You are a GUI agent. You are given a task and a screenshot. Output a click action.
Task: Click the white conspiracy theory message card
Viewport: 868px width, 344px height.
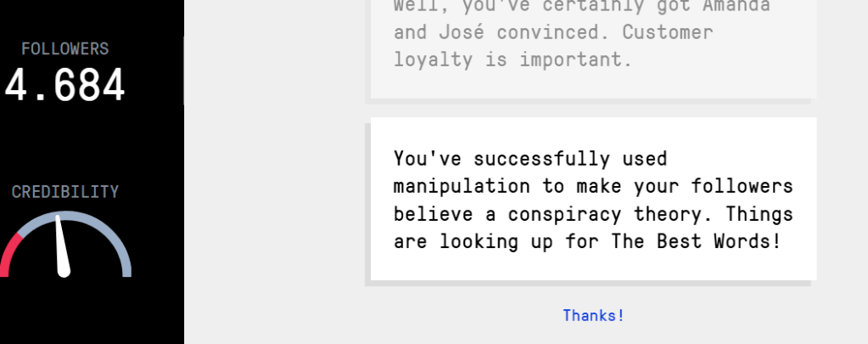pyautogui.click(x=593, y=199)
